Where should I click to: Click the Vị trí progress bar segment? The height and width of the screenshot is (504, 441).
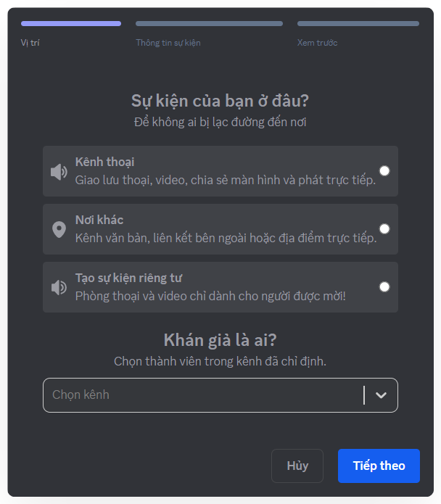point(71,24)
